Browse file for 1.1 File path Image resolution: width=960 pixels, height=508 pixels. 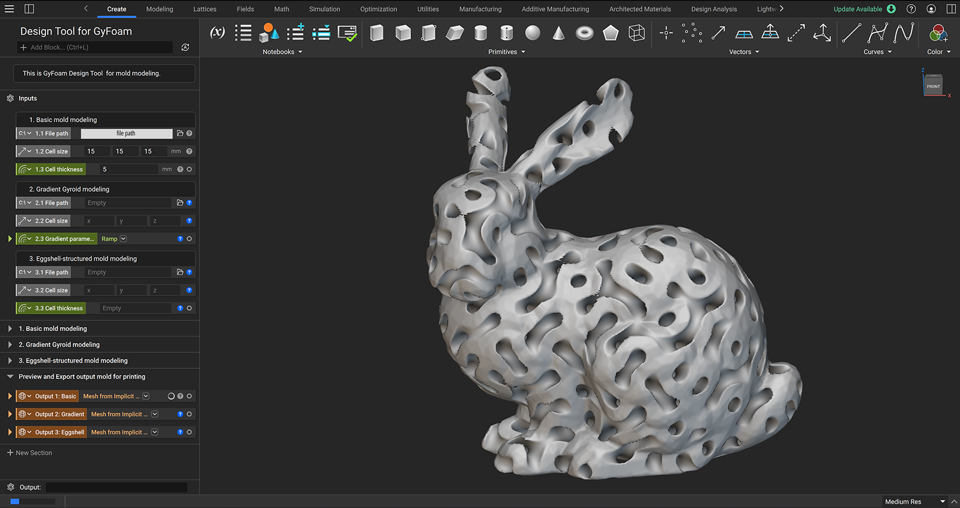tap(180, 133)
